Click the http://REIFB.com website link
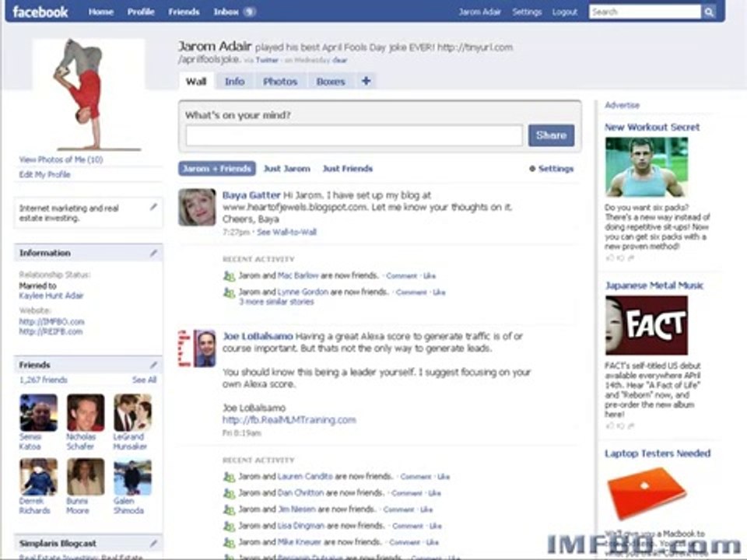The height and width of the screenshot is (560, 747). 51,331
